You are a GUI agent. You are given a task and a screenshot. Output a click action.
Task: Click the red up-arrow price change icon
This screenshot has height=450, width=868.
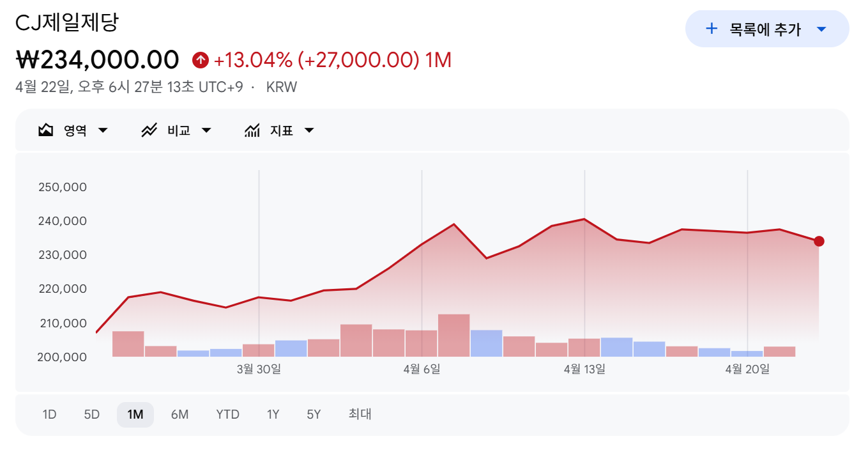click(201, 60)
